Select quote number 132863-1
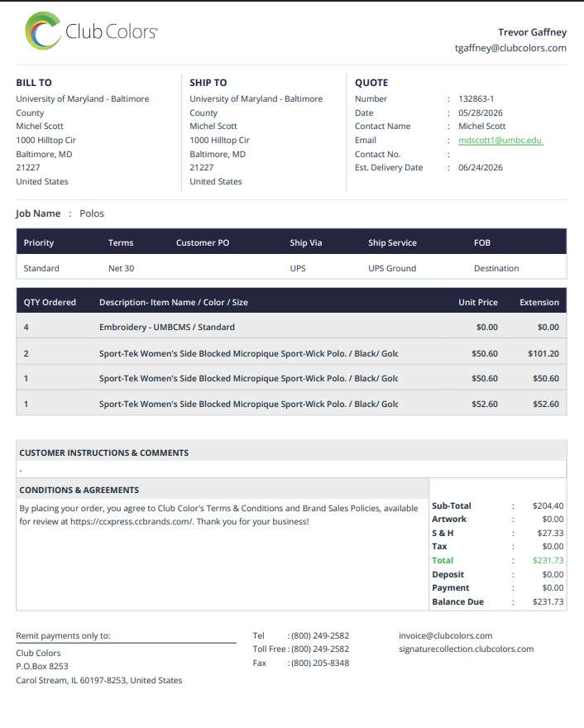This screenshot has width=584, height=728. (476, 99)
